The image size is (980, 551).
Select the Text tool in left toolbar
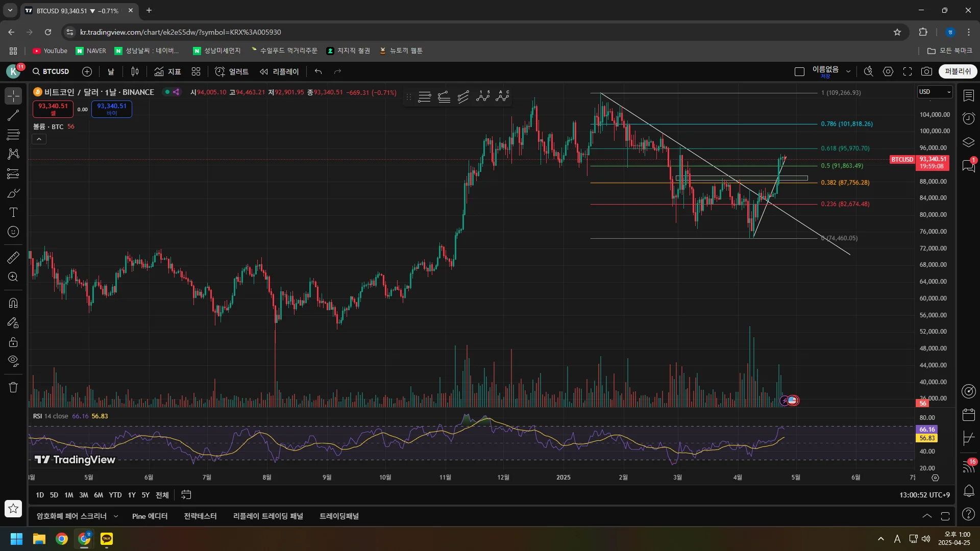[x=13, y=212]
